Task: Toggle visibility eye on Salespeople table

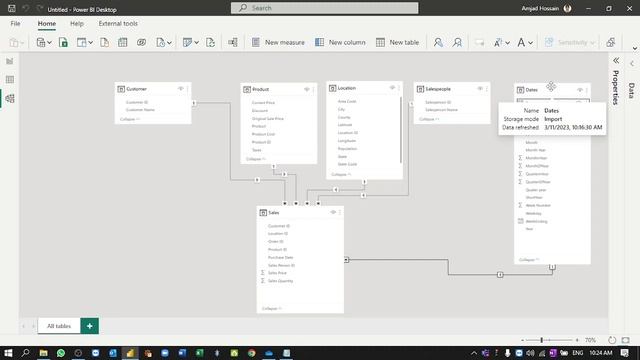Action: 480,89
